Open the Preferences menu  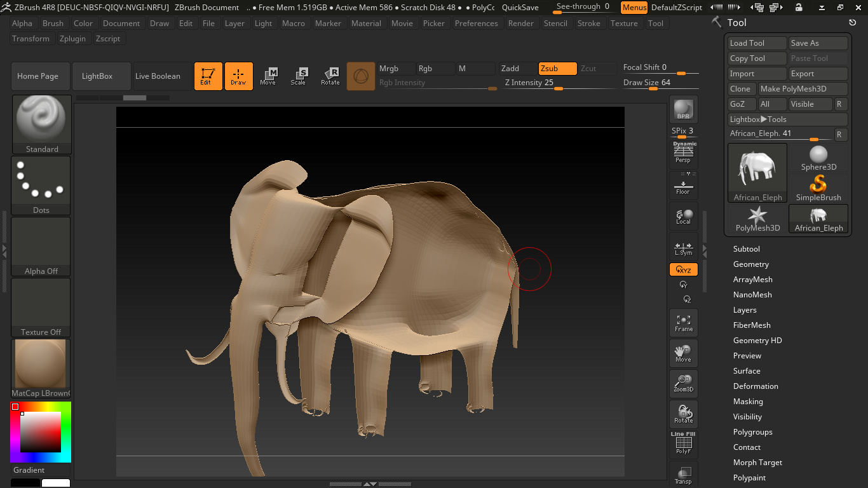(x=477, y=24)
